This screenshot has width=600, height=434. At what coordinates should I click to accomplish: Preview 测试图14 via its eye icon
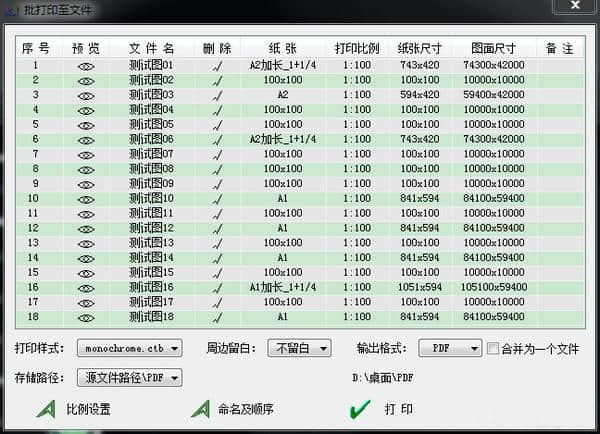[86, 259]
